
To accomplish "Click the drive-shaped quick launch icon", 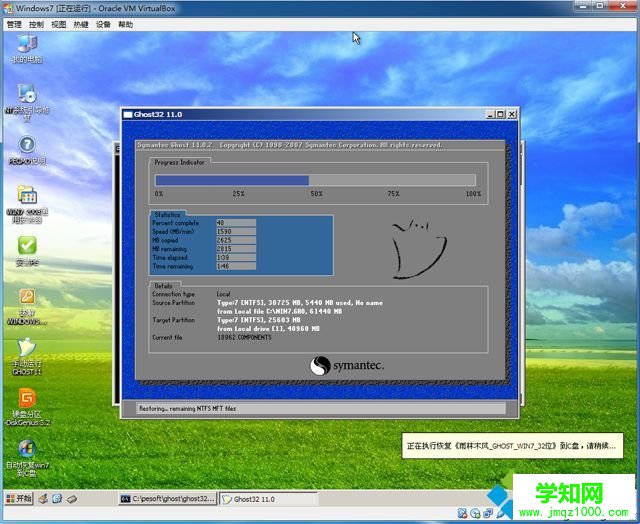I will [72, 498].
